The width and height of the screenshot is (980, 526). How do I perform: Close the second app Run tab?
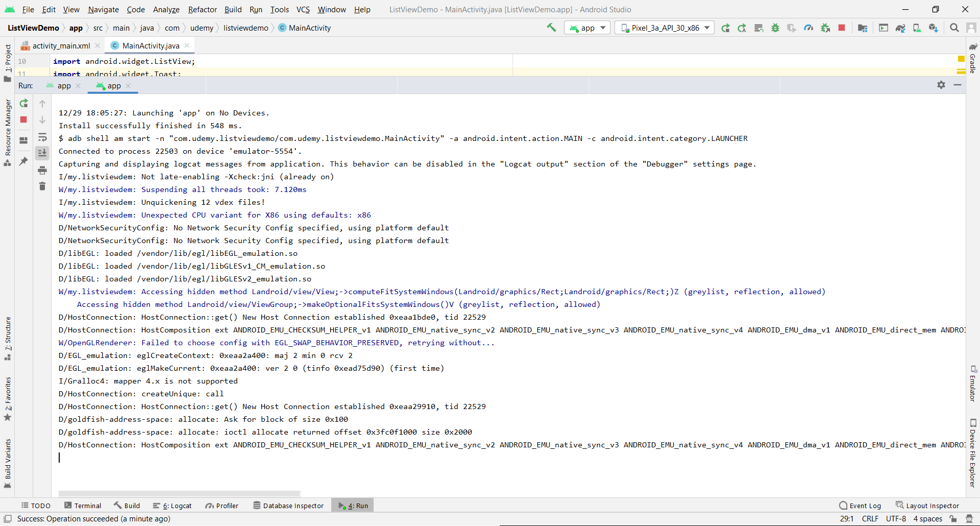[x=128, y=86]
